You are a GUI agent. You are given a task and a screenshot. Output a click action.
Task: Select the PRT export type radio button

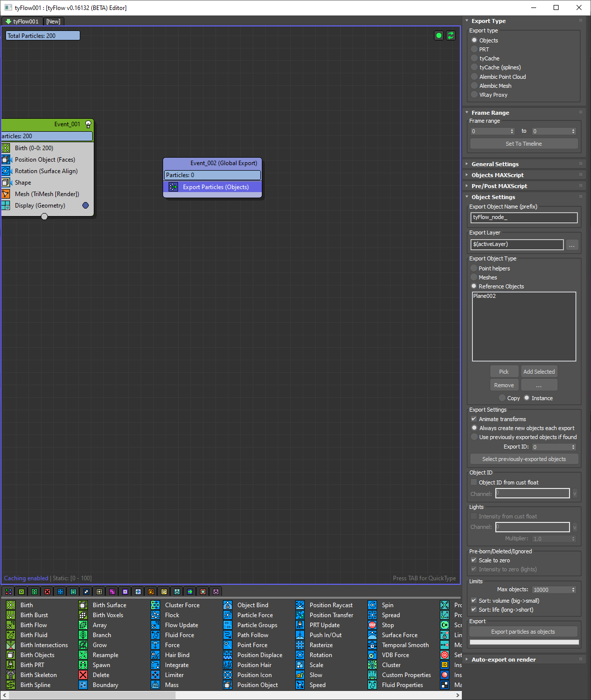pyautogui.click(x=474, y=49)
